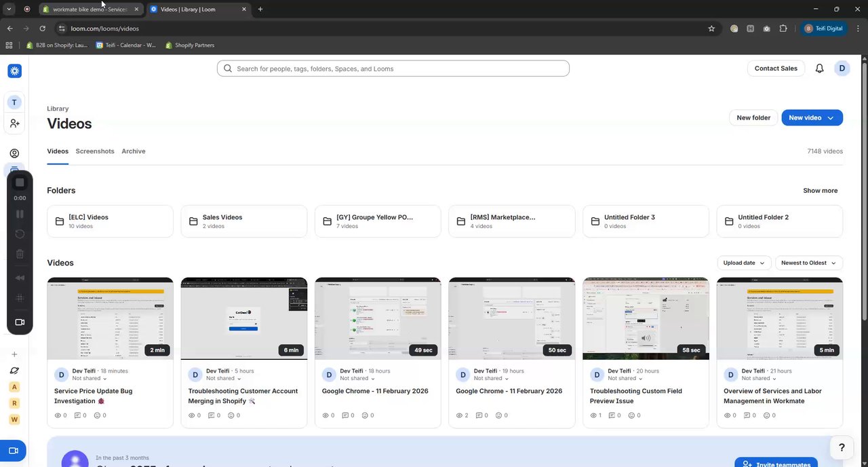Expand Not shared on 50 sec Chrome video
Image resolution: width=868 pixels, height=467 pixels.
(491, 378)
